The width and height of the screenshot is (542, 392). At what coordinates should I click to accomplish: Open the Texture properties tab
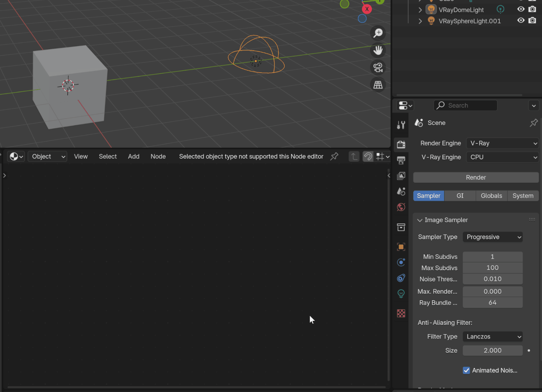click(401, 313)
